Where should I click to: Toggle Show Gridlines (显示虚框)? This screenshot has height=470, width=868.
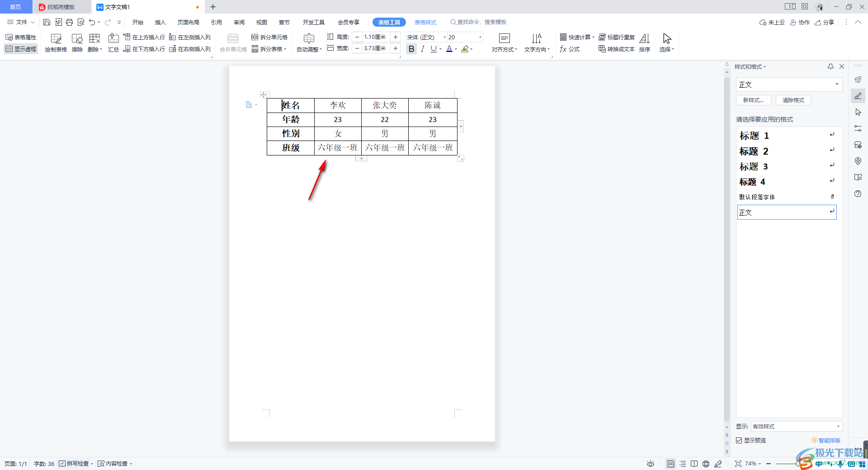point(21,49)
